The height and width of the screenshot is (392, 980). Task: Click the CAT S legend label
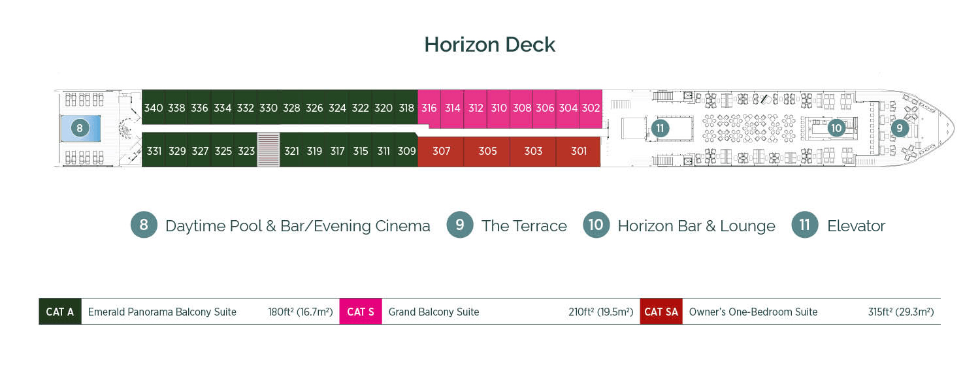(x=361, y=312)
